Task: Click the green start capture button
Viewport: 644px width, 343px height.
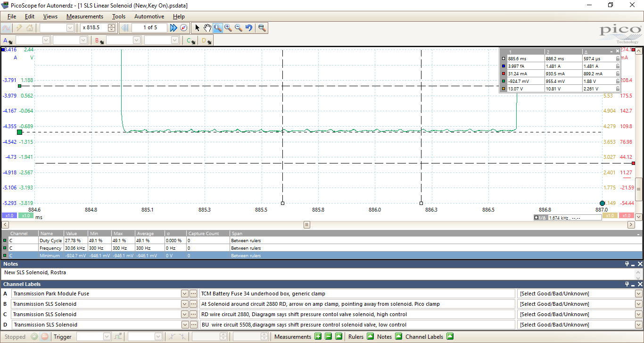Action: 34,336
